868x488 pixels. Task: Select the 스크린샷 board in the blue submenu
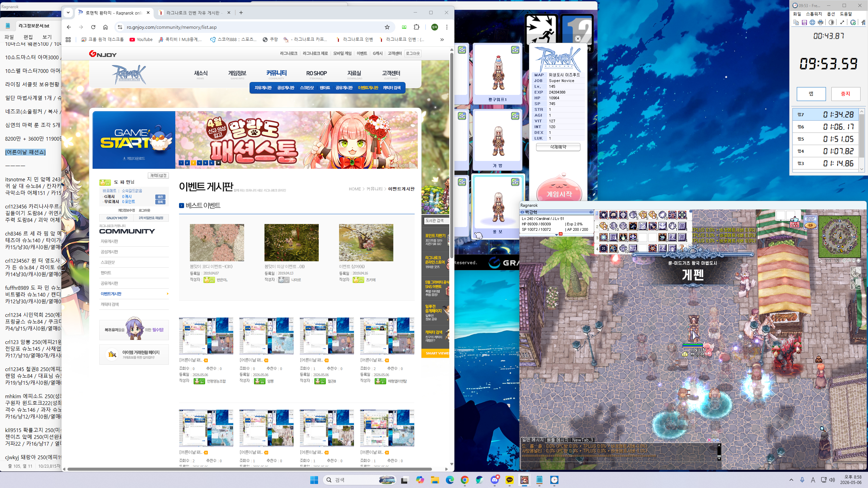pos(307,88)
